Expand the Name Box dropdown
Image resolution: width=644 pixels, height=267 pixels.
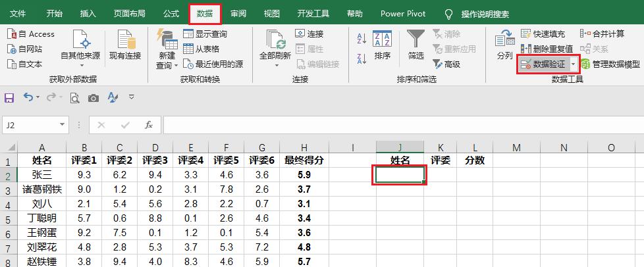[x=62, y=125]
